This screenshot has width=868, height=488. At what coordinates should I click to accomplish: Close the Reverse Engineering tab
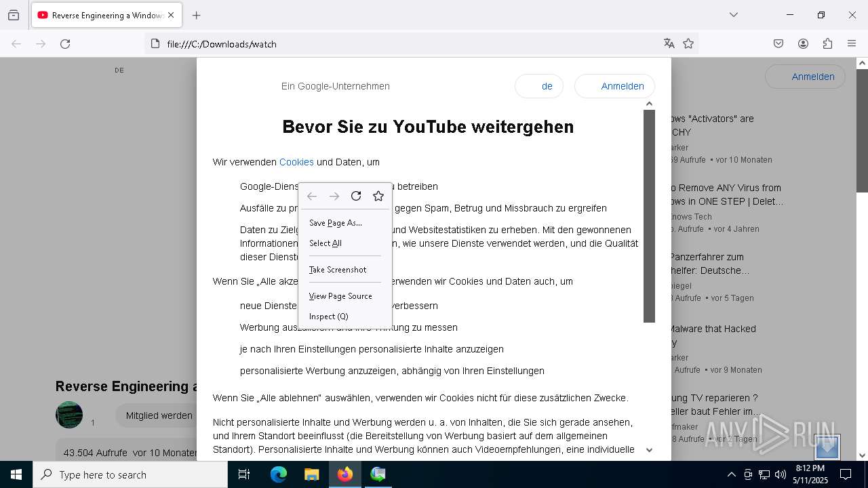tap(171, 15)
